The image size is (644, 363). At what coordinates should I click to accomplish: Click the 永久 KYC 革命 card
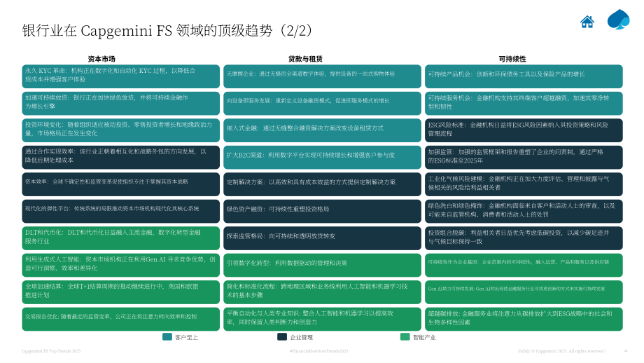[120, 76]
